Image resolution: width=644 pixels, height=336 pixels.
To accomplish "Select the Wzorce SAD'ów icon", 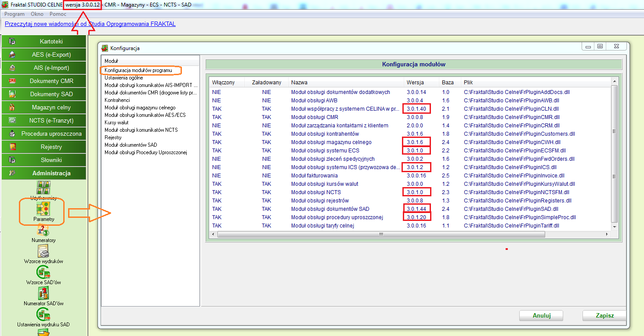I will [x=43, y=272].
